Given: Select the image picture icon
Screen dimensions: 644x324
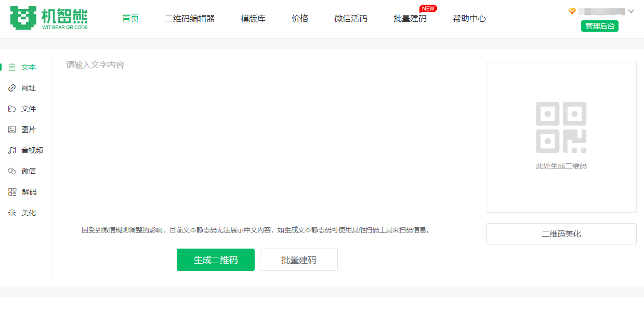Looking at the screenshot, I should (x=12, y=129).
